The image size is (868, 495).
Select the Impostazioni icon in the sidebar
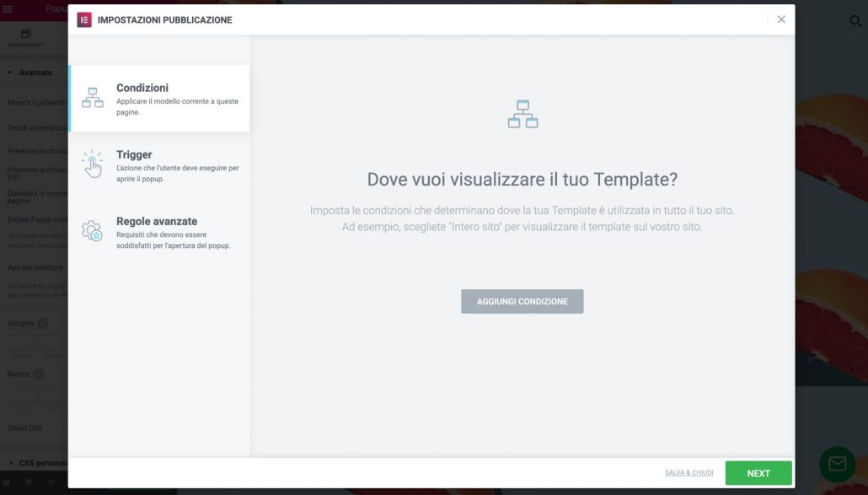(24, 34)
